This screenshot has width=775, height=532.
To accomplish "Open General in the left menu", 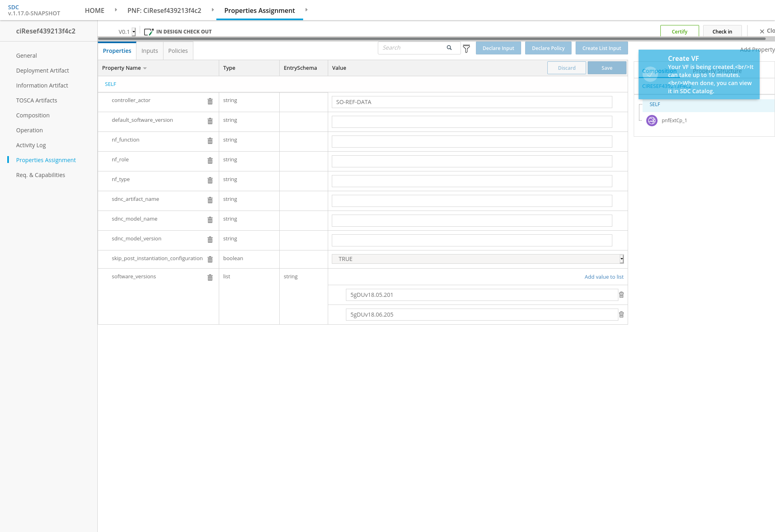I will coord(27,56).
